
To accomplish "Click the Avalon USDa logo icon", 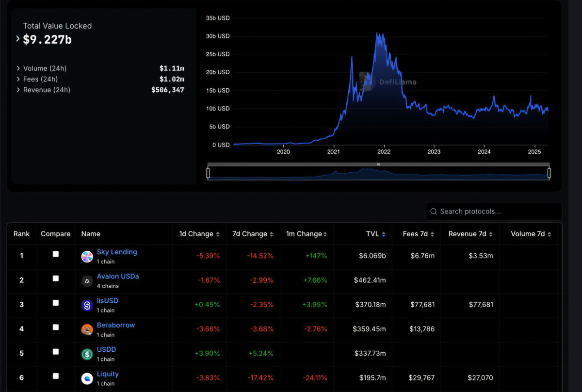I will [87, 281].
